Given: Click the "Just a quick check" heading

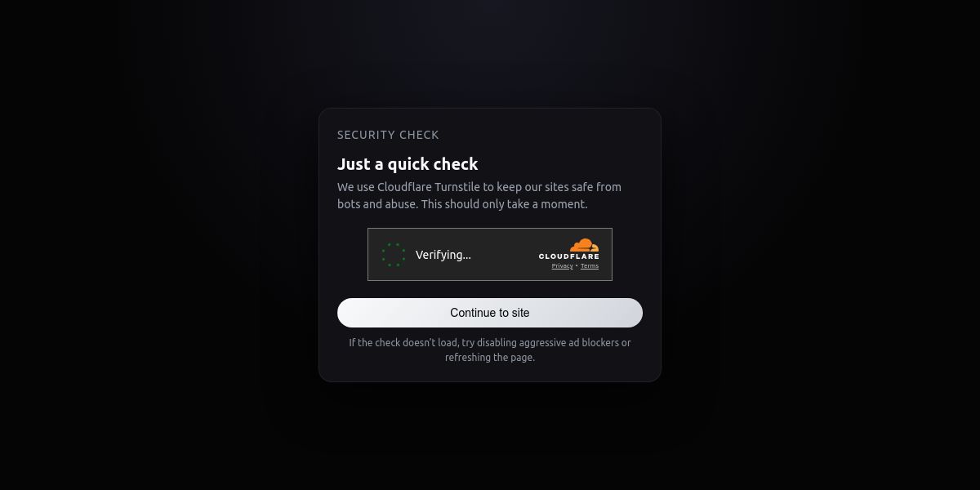Looking at the screenshot, I should (408, 164).
